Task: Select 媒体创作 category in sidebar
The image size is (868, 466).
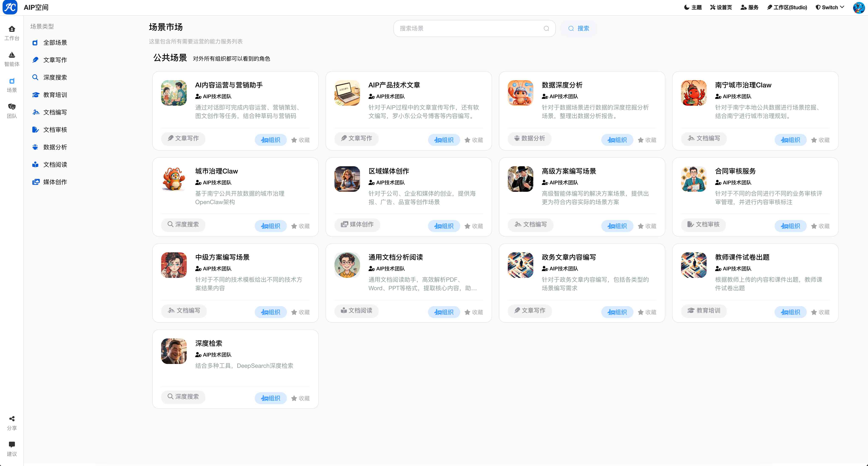Action: tap(50, 182)
